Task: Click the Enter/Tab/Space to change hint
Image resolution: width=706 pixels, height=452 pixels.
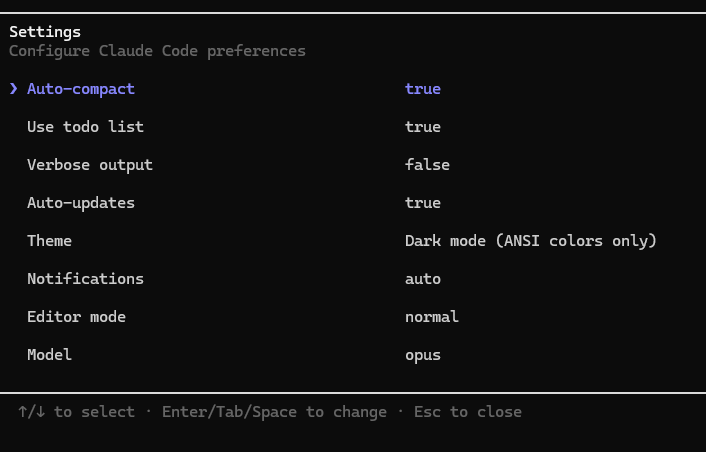Action: (274, 412)
